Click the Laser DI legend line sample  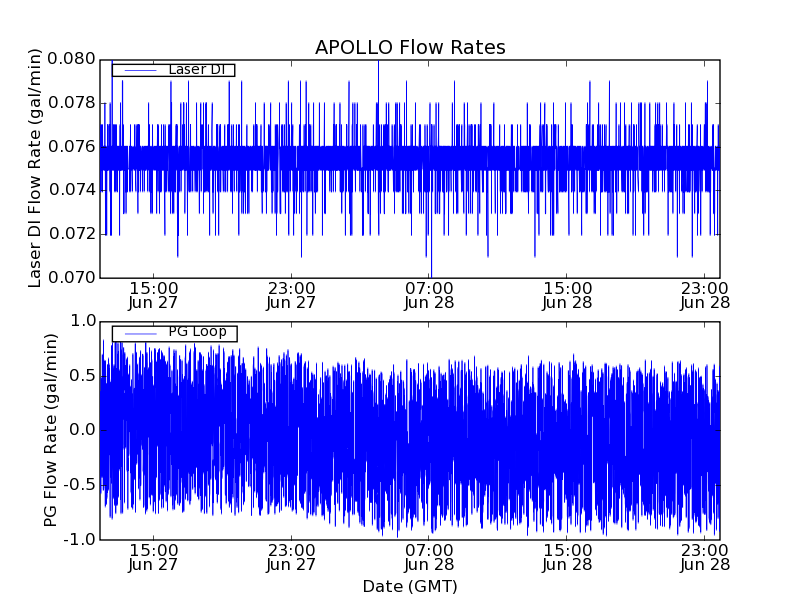coord(140,70)
